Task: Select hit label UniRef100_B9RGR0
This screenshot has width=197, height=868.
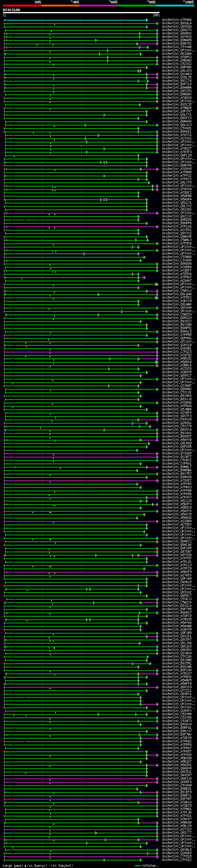Action: (177, 94)
